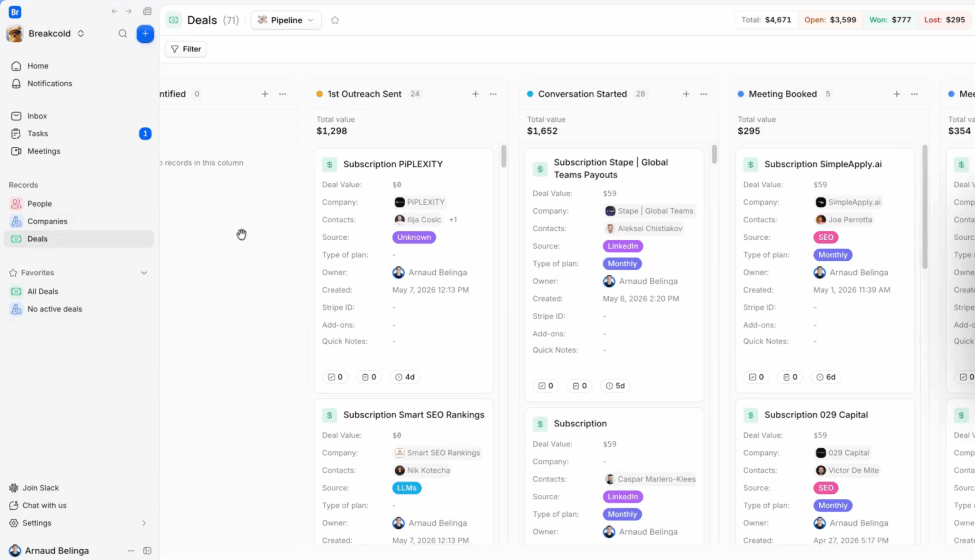Image resolution: width=975 pixels, height=560 pixels.
Task: Click the 5d age badge on Stape card
Action: click(615, 386)
